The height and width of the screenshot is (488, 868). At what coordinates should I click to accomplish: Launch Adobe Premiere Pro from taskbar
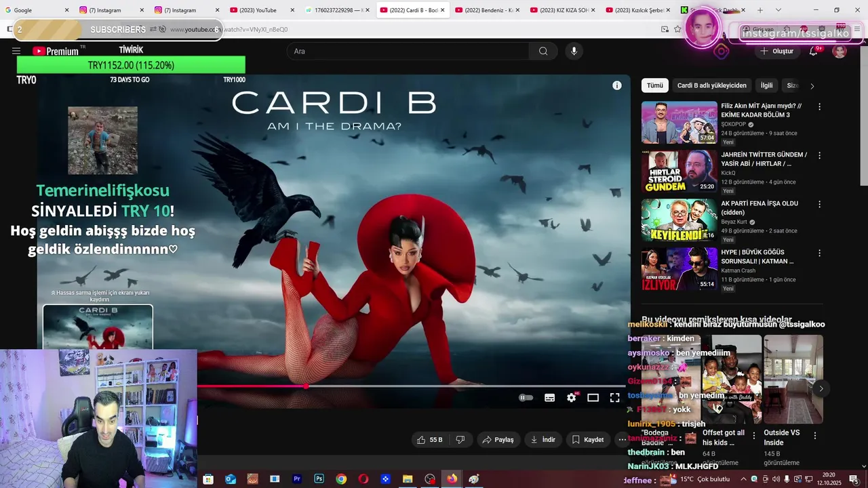(x=296, y=479)
